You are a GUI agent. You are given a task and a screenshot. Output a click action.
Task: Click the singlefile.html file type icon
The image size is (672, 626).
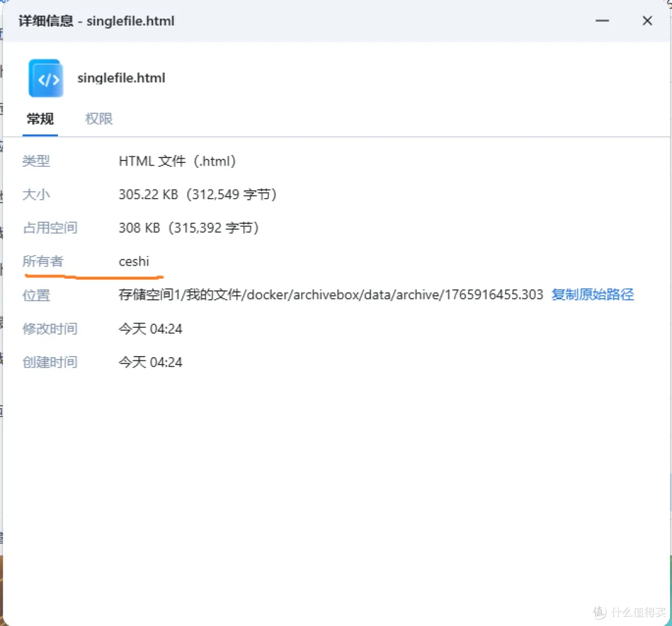coord(46,78)
